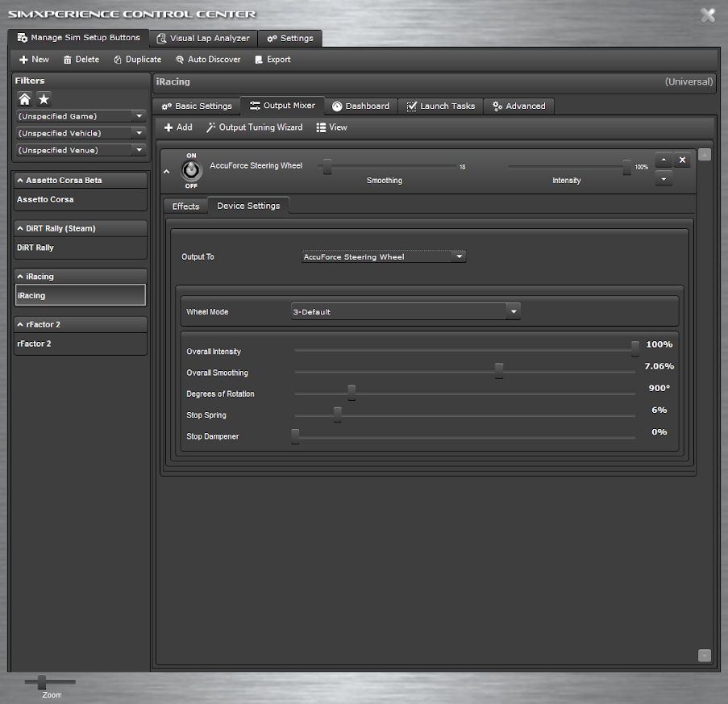Open the Dashboard tab

(x=360, y=106)
